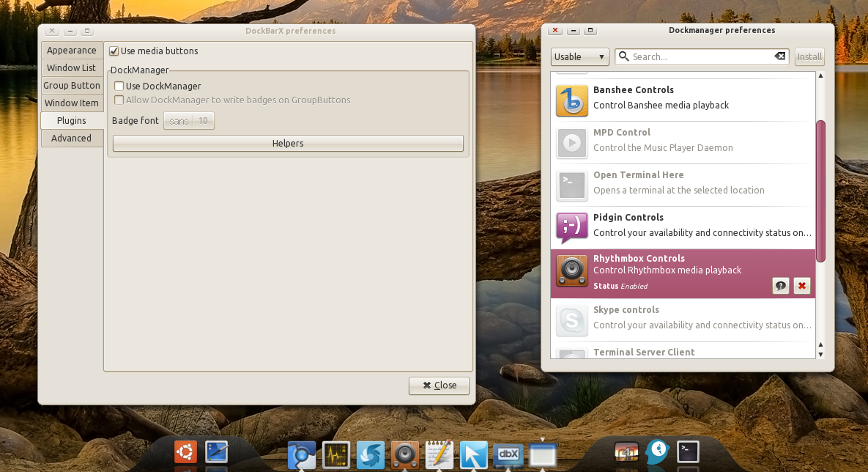Select the Banshee Controls list entry title

[x=634, y=89]
